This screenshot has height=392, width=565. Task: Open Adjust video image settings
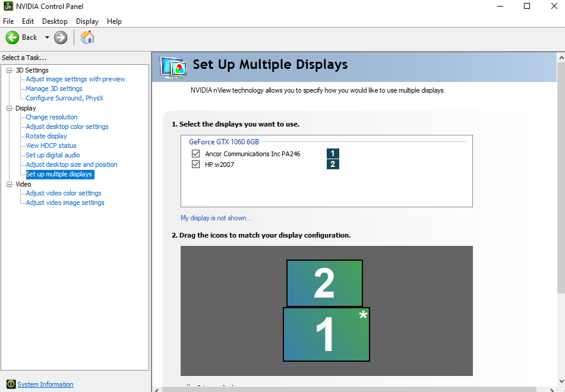pos(65,203)
